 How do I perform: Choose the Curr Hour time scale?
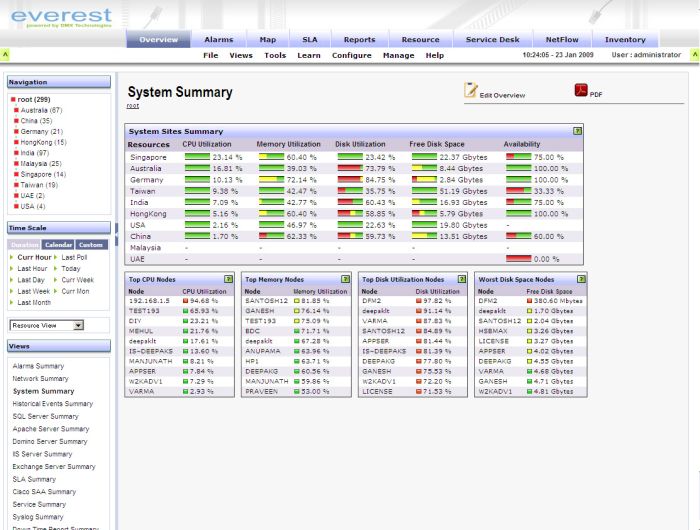point(34,257)
